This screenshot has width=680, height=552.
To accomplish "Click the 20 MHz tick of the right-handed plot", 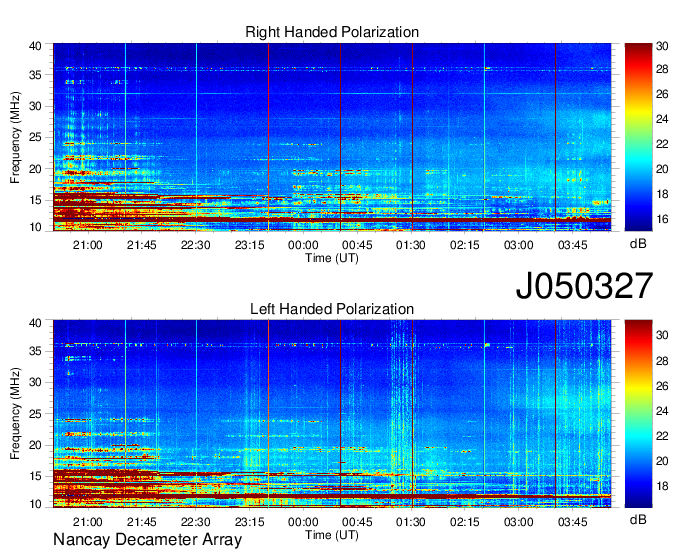I will 36,169.
